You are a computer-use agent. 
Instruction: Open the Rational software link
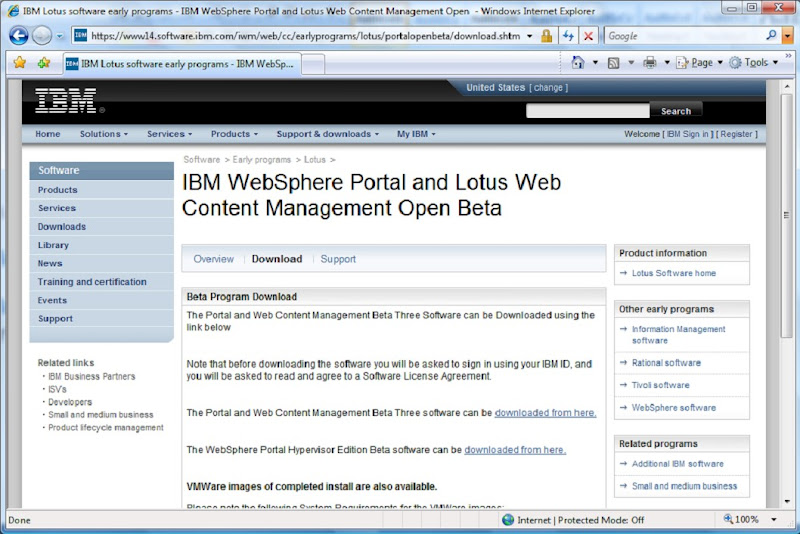(666, 363)
